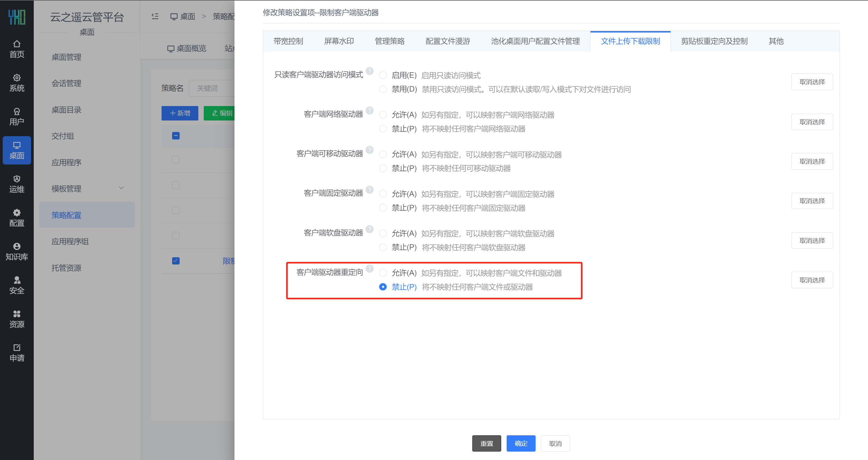Viewport: 868px width, 460px height.
Task: Select 启用(E) for read-only access mode
Action: point(383,75)
